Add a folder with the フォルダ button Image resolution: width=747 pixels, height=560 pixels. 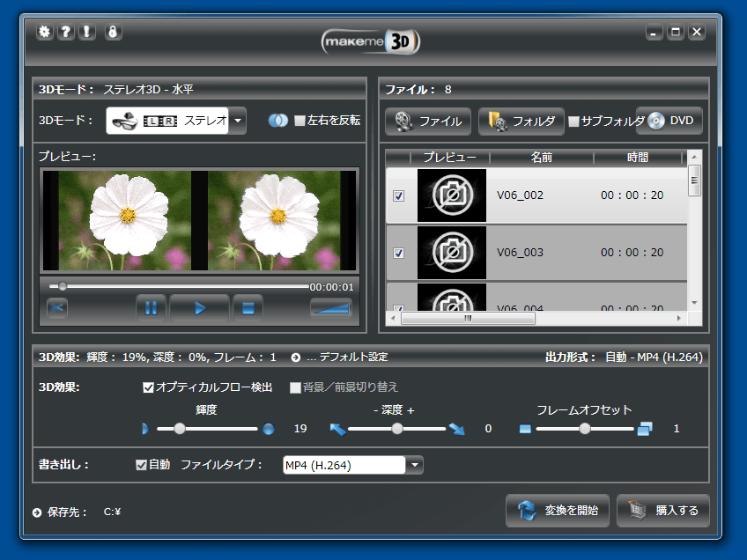[521, 122]
